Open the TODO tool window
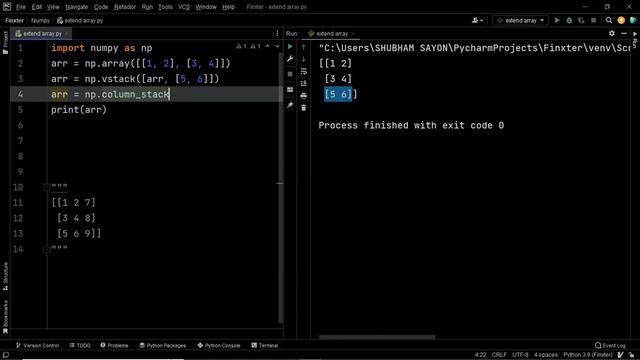This screenshot has width=640, height=360. tap(80, 345)
